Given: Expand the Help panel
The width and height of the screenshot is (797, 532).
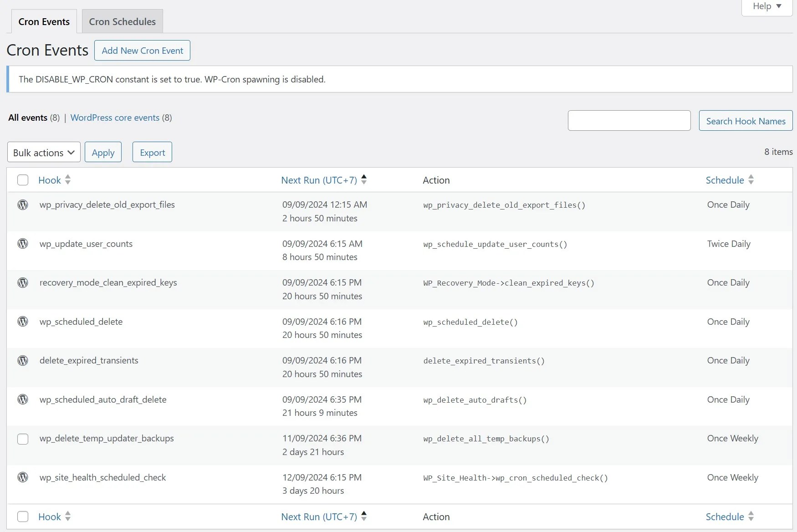Looking at the screenshot, I should point(767,6).
